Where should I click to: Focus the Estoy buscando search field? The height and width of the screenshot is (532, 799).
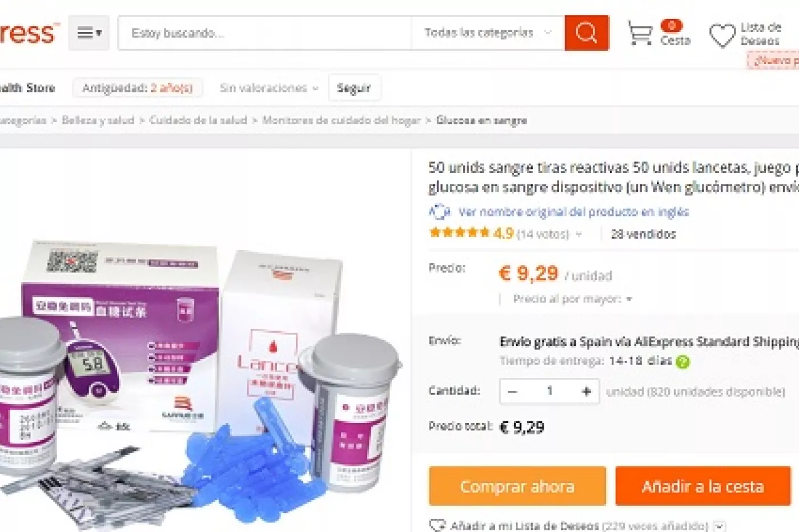265,33
